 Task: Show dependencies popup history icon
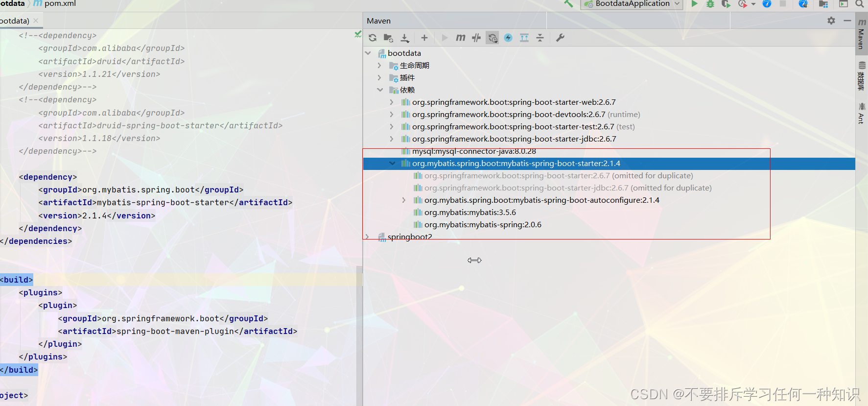493,38
